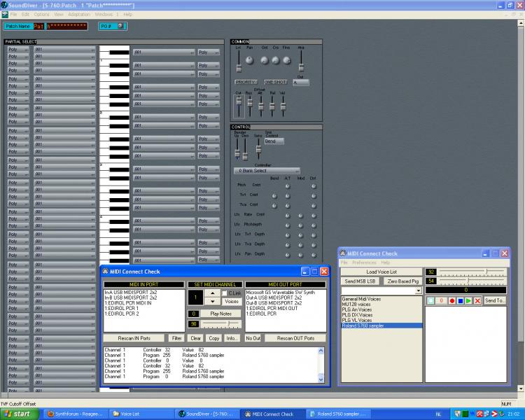Toggle the PRIORITY button in COMMON
525x420 pixels.
pos(246,82)
